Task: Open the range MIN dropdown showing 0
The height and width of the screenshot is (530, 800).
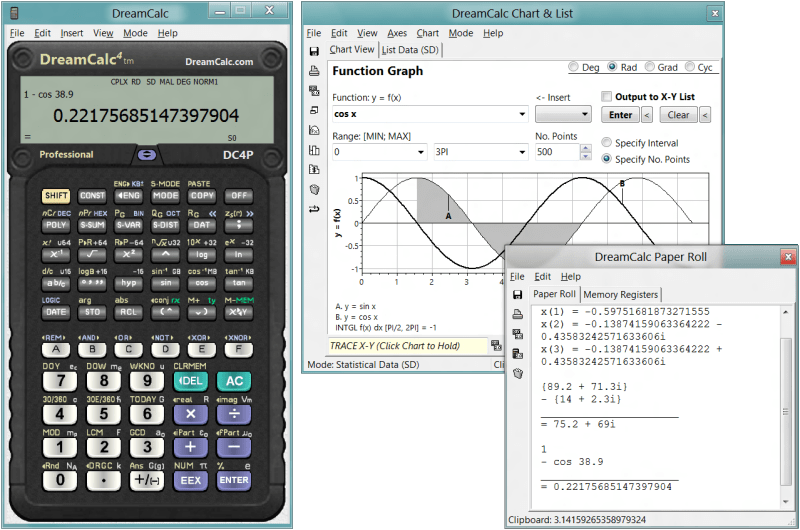Action: click(421, 152)
